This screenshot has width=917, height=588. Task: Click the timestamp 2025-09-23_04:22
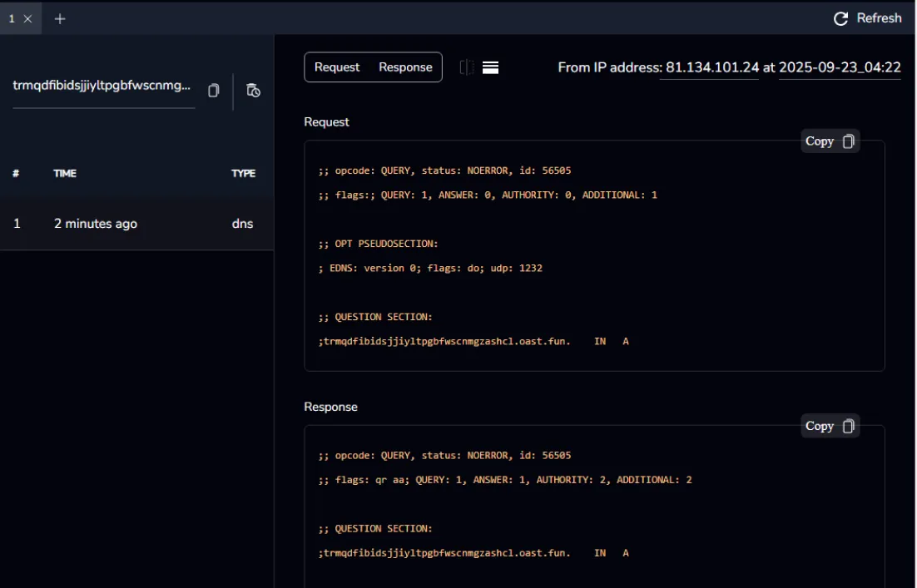point(840,67)
